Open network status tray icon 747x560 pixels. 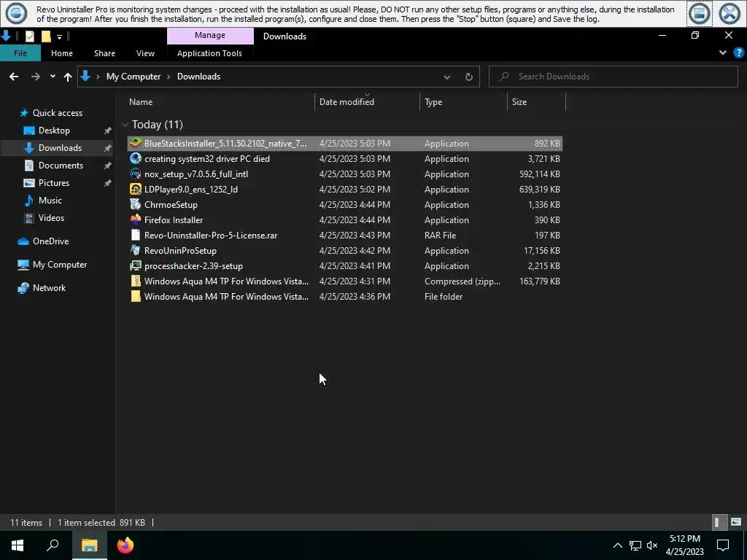pos(635,545)
